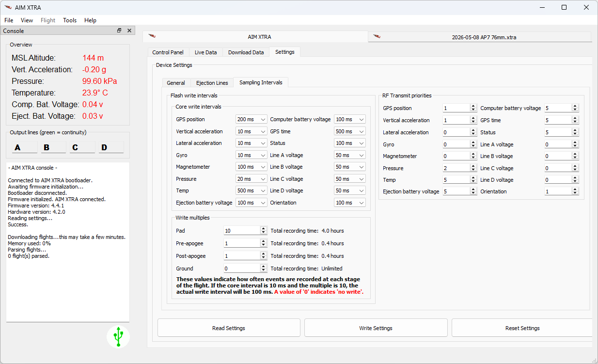598x364 pixels.
Task: Click RF Gyro priority field
Action: pyautogui.click(x=459, y=144)
